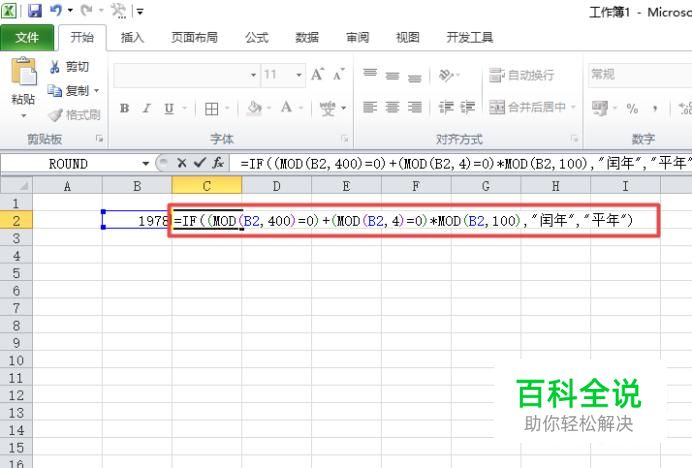Image resolution: width=692 pixels, height=468 pixels.
Task: Click the Undo arrow icon
Action: 56,10
